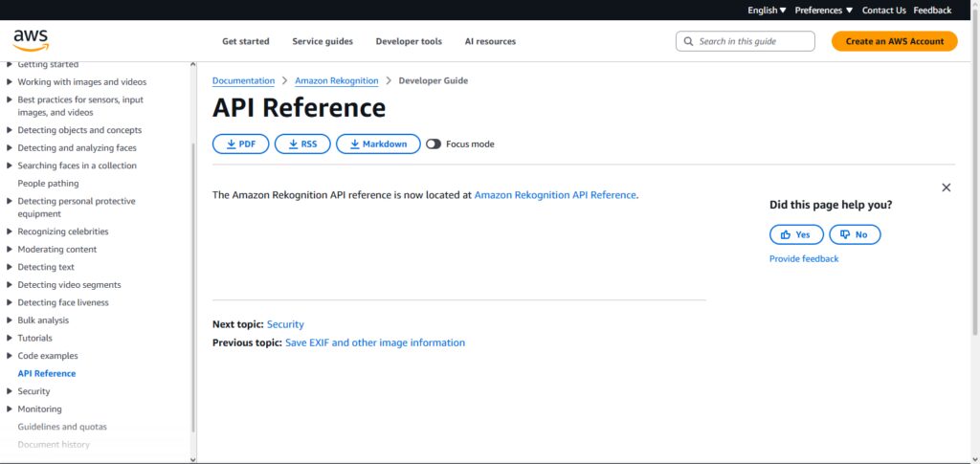Click the Search in this guide field
Screen dimensions: 980x464
[x=745, y=41]
